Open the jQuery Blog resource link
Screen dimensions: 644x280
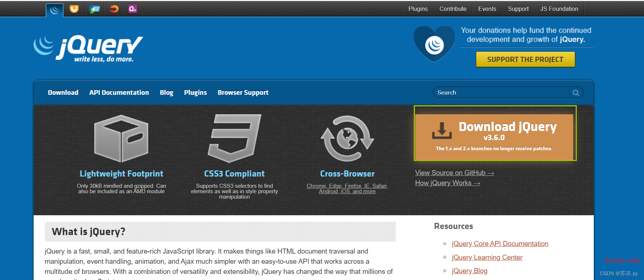[x=469, y=271]
